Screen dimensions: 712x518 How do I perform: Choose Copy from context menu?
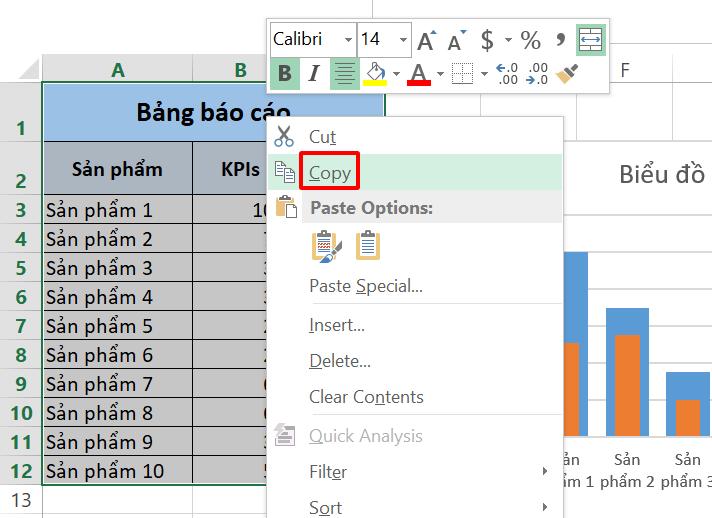[415, 173]
